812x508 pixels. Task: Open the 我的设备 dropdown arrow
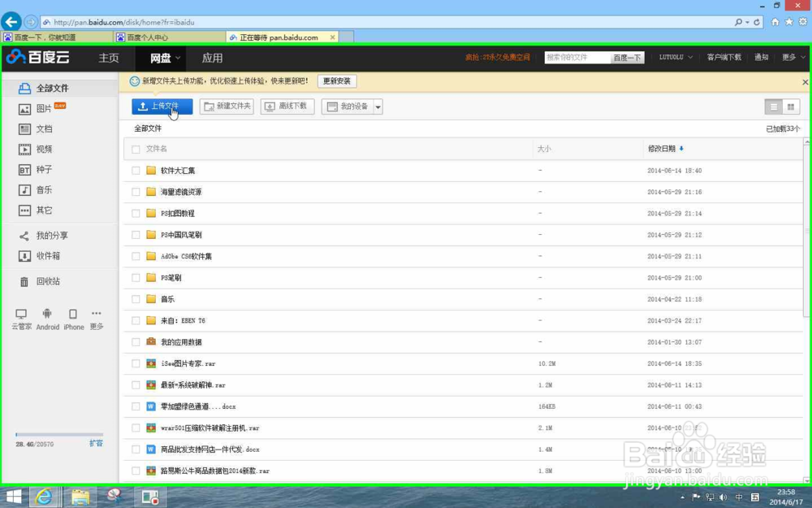(x=378, y=106)
